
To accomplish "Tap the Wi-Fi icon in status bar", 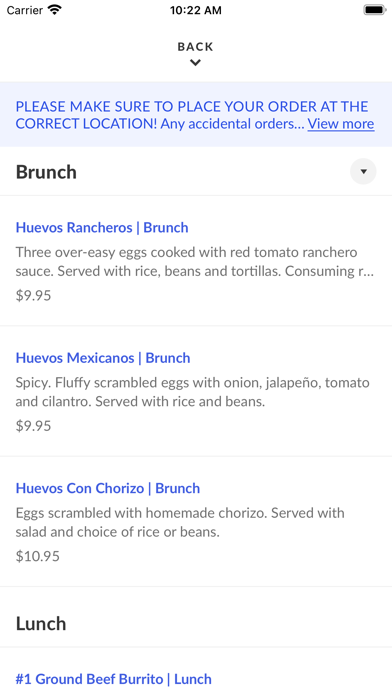I will (x=55, y=10).
